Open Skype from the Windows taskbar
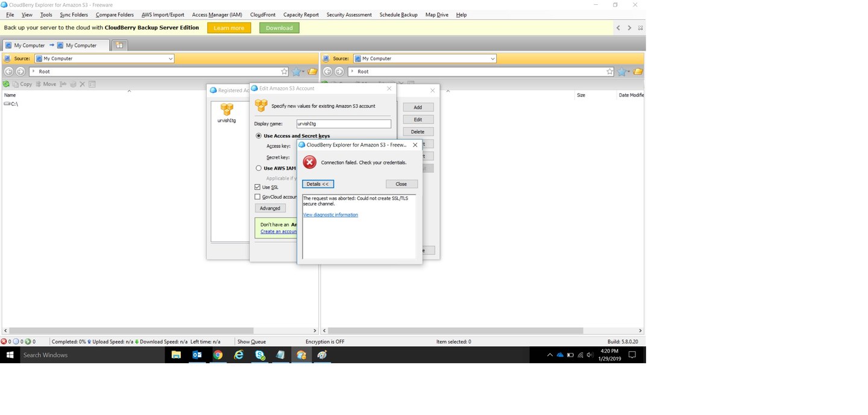This screenshot has height=415, width=868. pos(260,355)
